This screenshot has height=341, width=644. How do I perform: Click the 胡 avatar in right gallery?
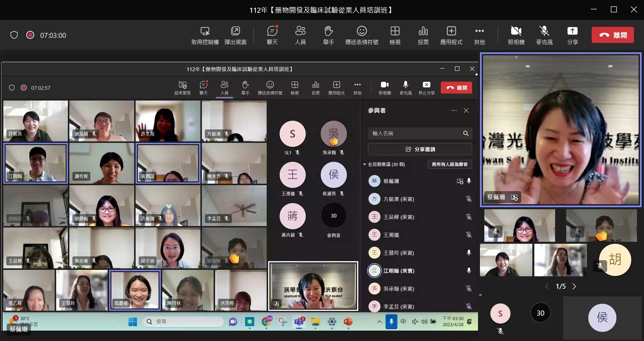click(x=615, y=260)
